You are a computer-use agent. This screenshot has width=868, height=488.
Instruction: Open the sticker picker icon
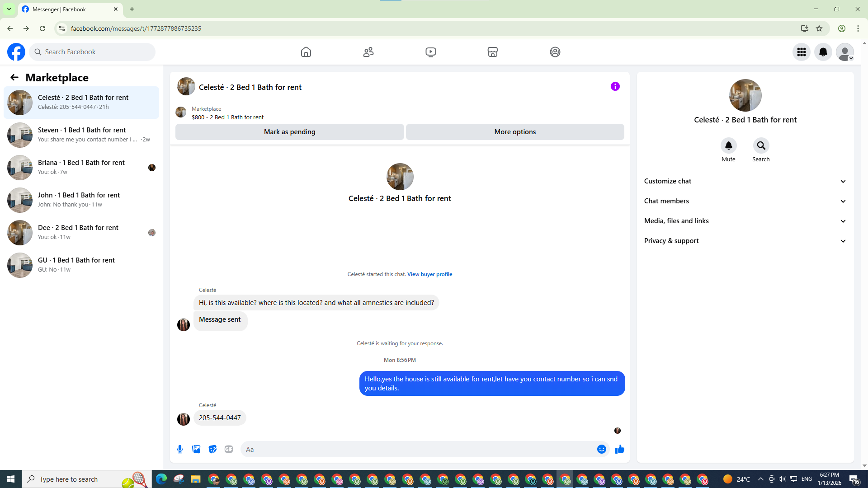coord(212,449)
